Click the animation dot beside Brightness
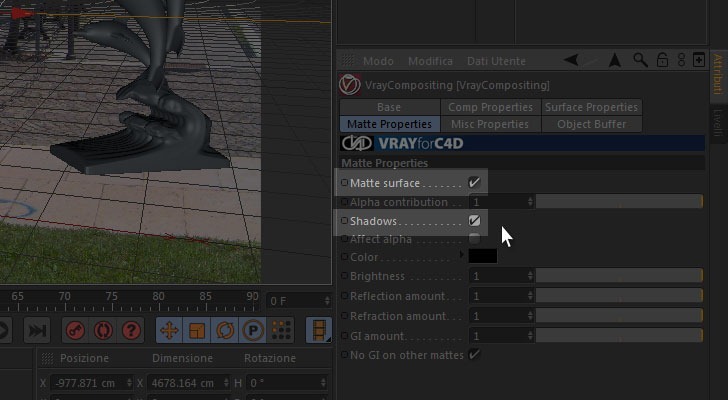The height and width of the screenshot is (400, 728). [x=344, y=276]
